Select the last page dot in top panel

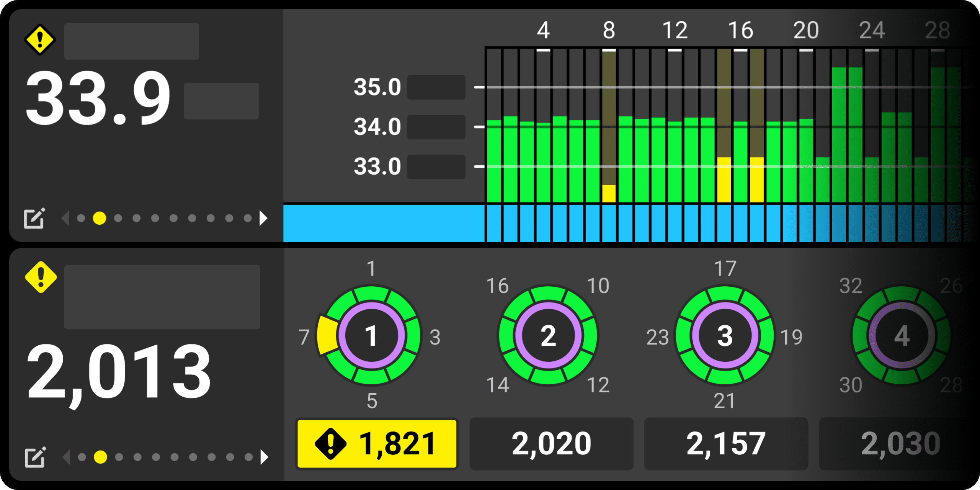click(x=248, y=218)
